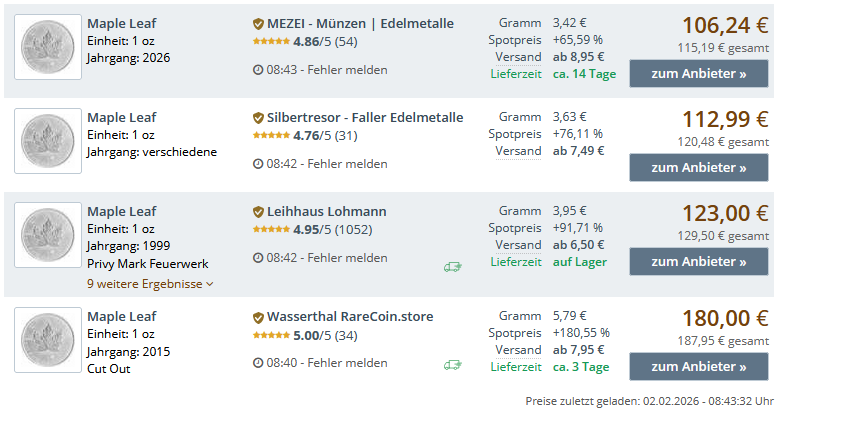
Task: Click the Silbertresor verified dealer shield icon
Action: coord(258,118)
